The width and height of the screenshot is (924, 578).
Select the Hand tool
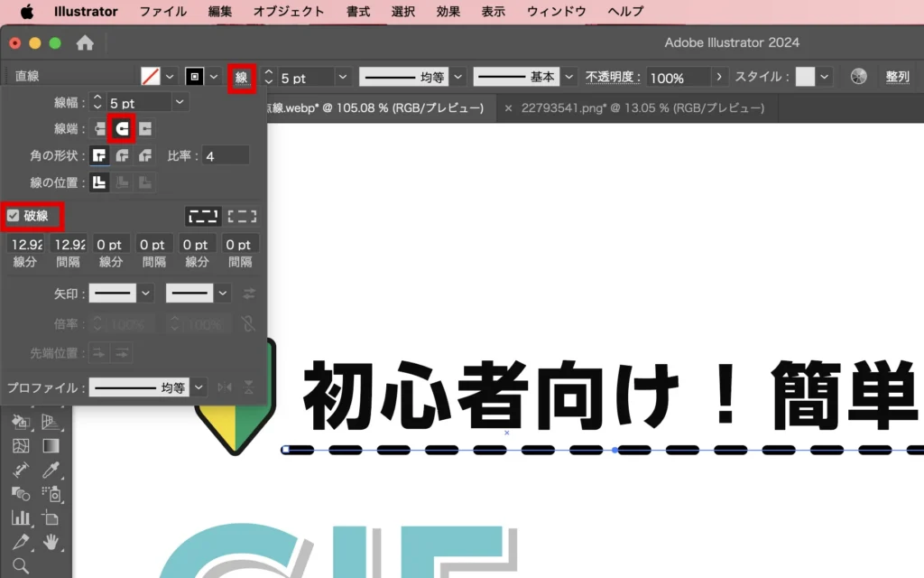coord(51,542)
